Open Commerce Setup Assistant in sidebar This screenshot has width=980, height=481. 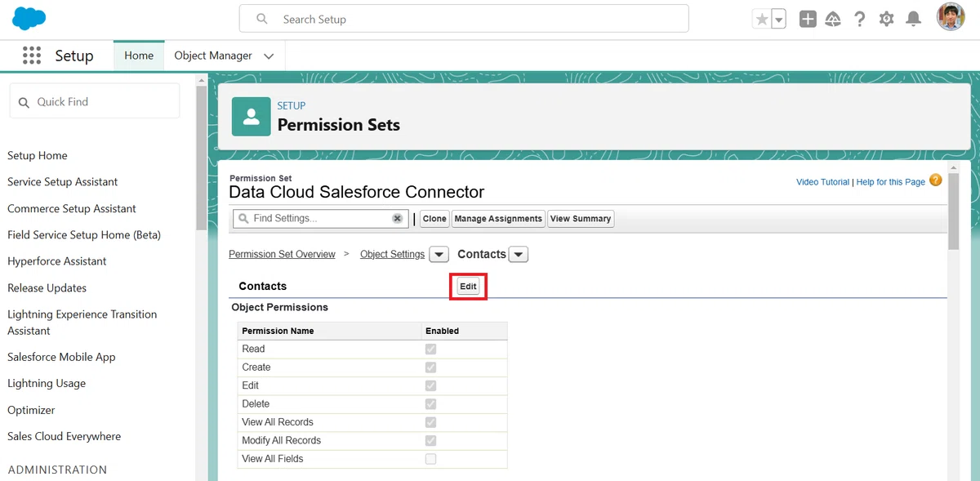pos(72,208)
